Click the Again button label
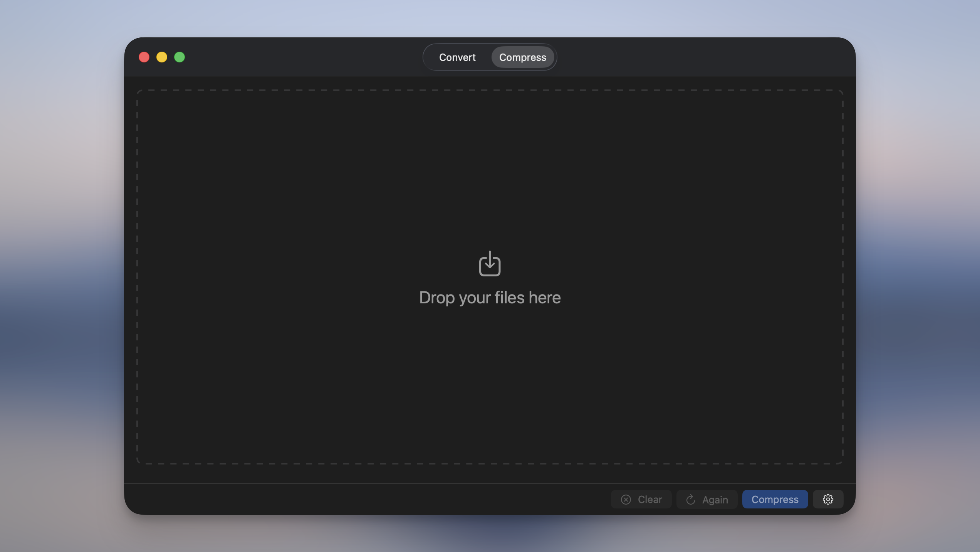 [715, 500]
